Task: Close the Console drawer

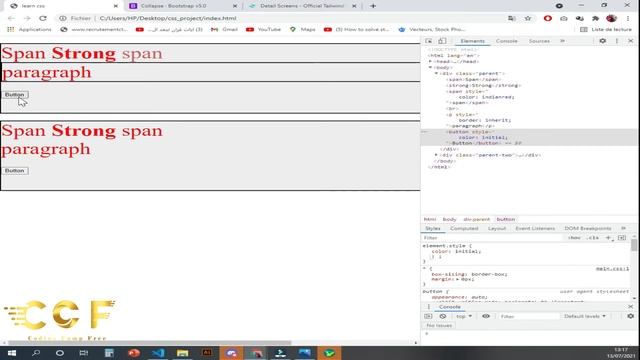Action: (x=631, y=307)
